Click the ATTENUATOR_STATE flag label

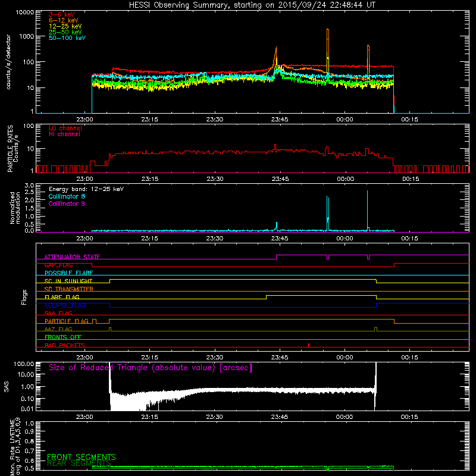(72, 257)
